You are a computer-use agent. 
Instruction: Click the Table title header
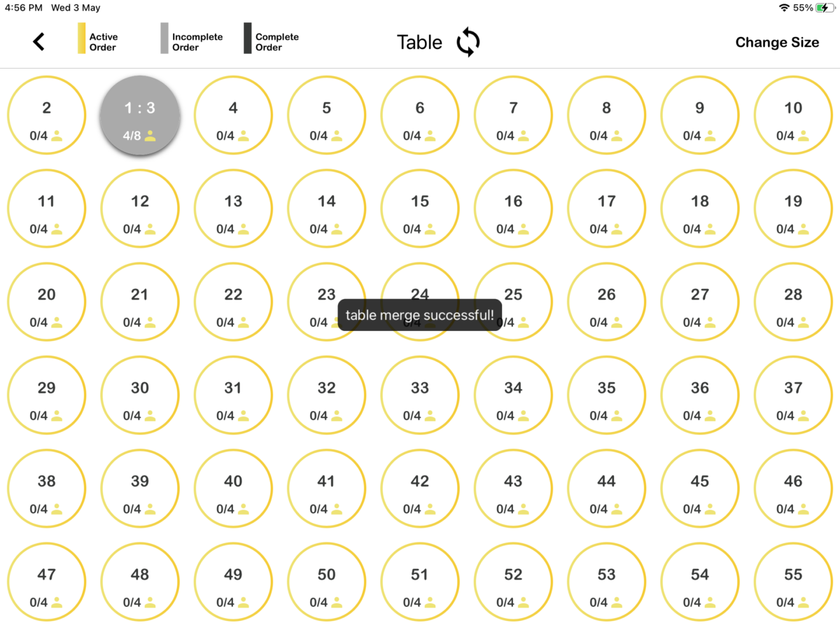[x=419, y=42]
